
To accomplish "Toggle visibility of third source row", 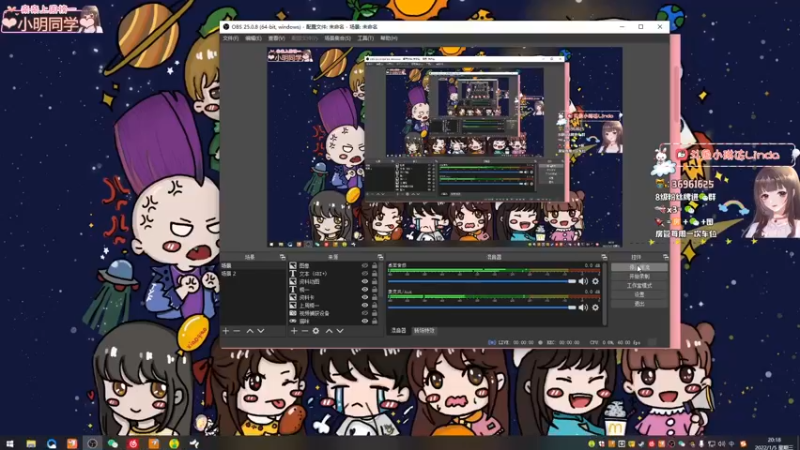I will 365,282.
